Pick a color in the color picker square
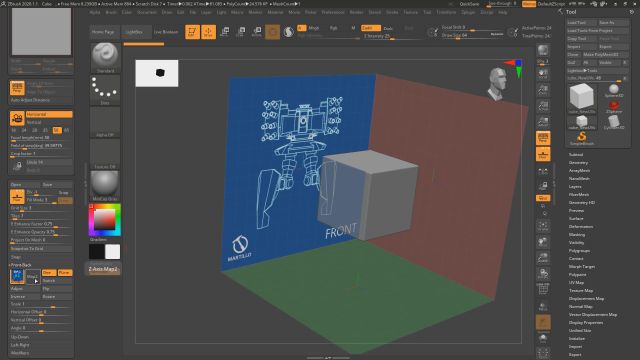640x360 pixels. click(104, 220)
